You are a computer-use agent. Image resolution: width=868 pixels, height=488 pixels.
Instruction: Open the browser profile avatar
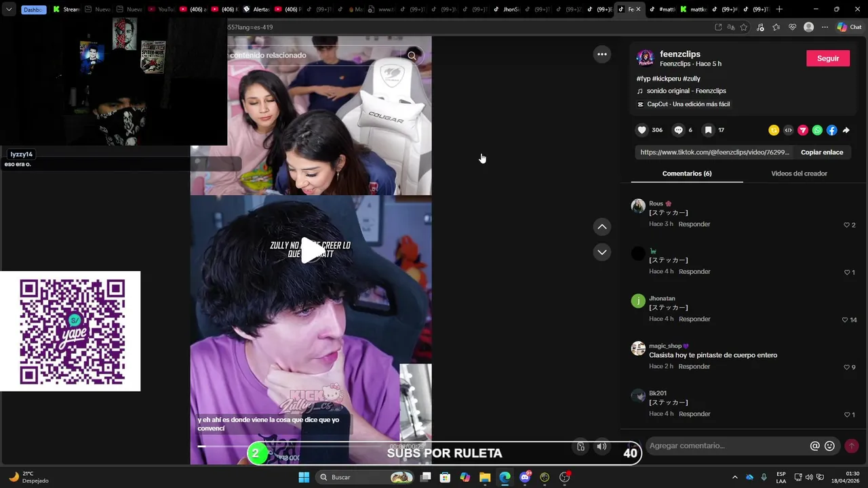coord(808,27)
